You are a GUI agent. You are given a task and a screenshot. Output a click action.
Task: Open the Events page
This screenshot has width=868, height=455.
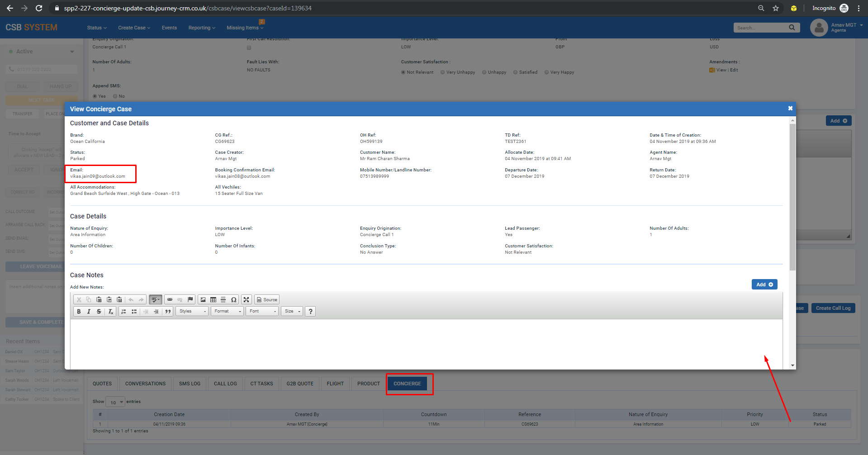click(x=169, y=28)
